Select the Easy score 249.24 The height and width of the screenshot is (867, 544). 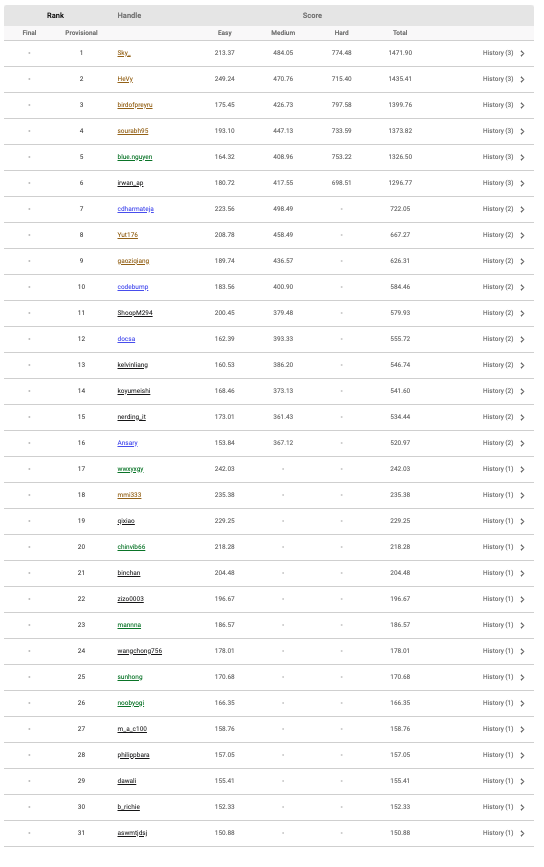[x=224, y=79]
